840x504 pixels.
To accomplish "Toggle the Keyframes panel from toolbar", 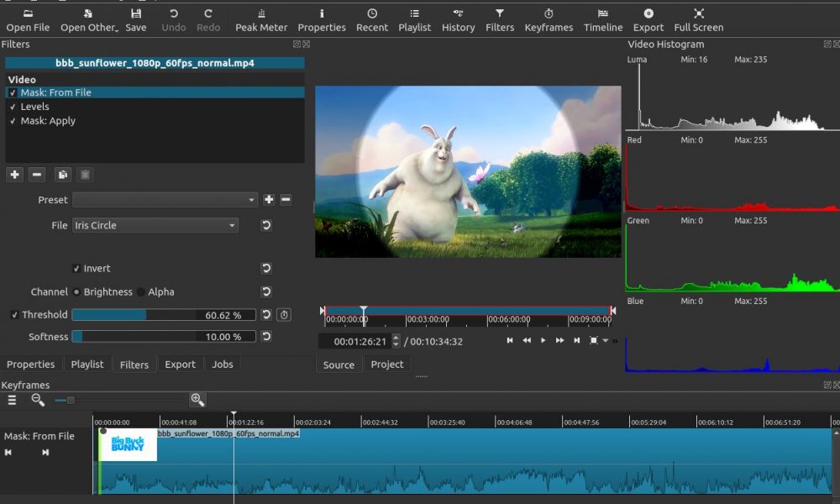I will (x=549, y=20).
